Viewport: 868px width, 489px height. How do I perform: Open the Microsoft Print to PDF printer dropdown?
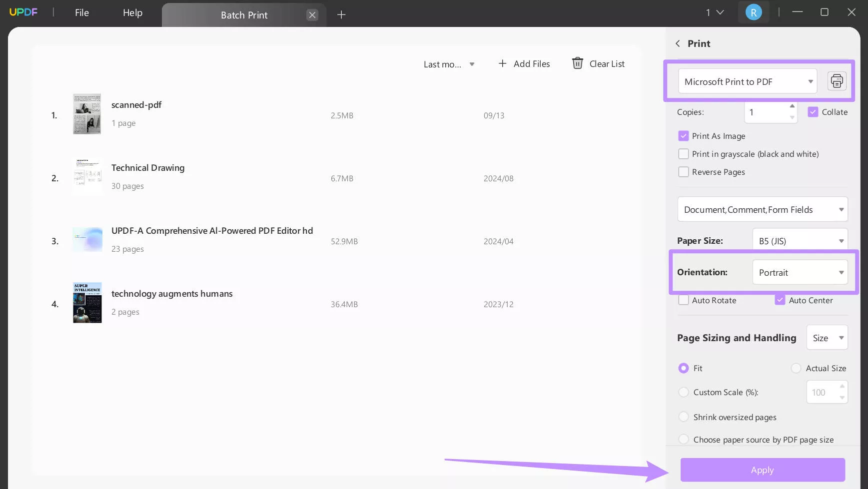[x=748, y=81]
